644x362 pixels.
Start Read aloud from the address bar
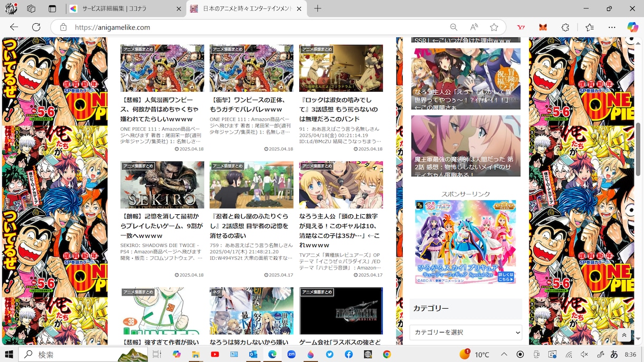click(474, 27)
